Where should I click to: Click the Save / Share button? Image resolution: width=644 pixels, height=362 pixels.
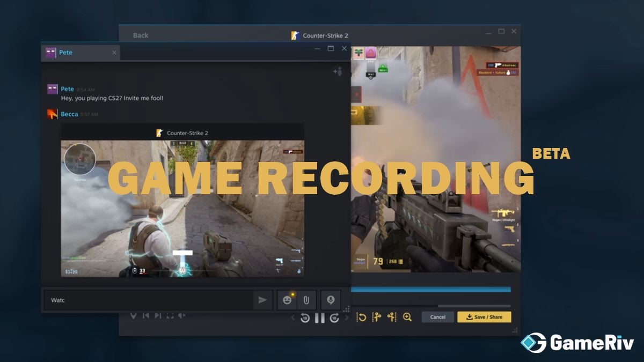click(484, 317)
